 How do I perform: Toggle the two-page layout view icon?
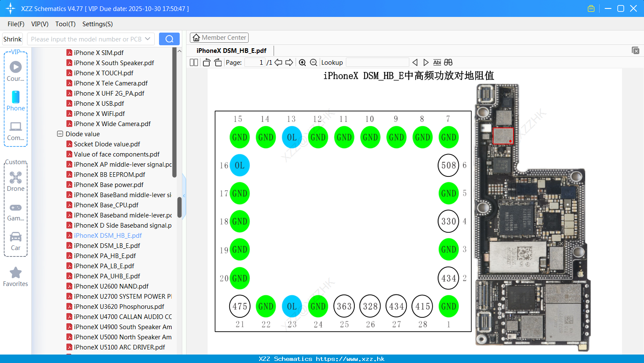pyautogui.click(x=194, y=62)
